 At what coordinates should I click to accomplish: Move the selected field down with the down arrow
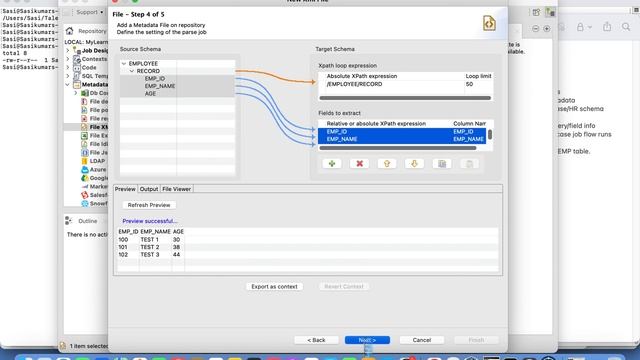pos(414,164)
